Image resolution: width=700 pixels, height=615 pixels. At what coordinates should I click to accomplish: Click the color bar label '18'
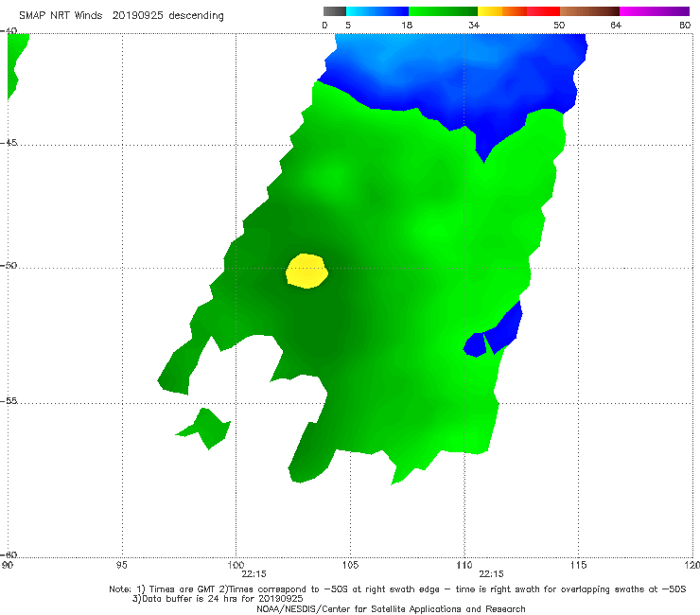coord(407,26)
